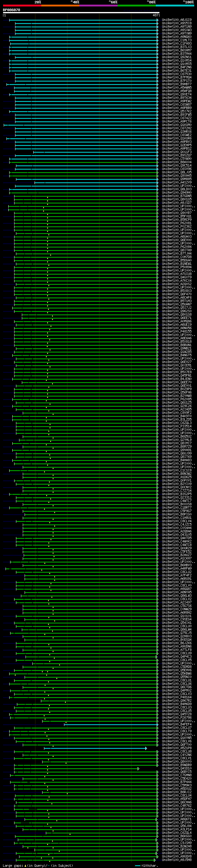
Task: Click the purple ~60% identity legend segment
Action: [x=99, y=6]
